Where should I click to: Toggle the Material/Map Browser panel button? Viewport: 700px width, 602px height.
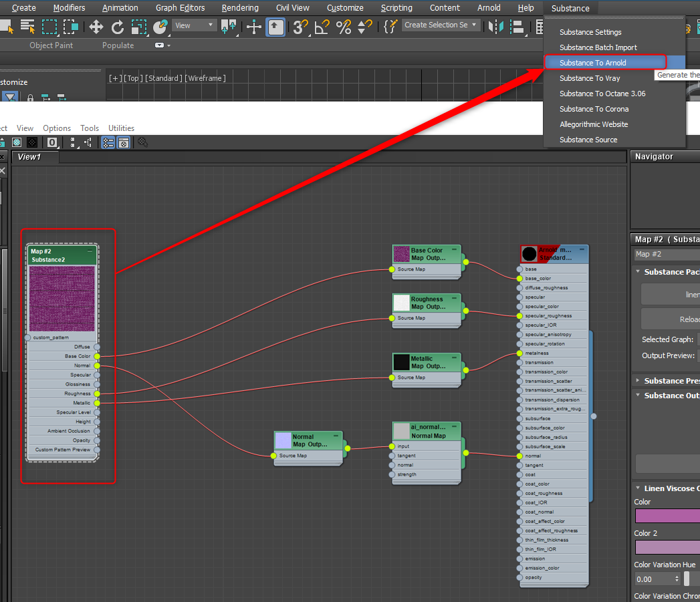pos(107,142)
